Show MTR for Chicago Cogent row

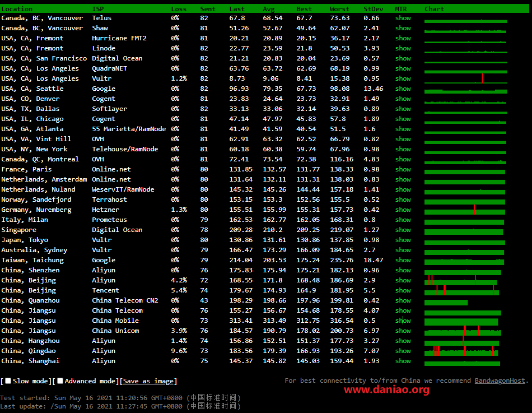point(403,119)
